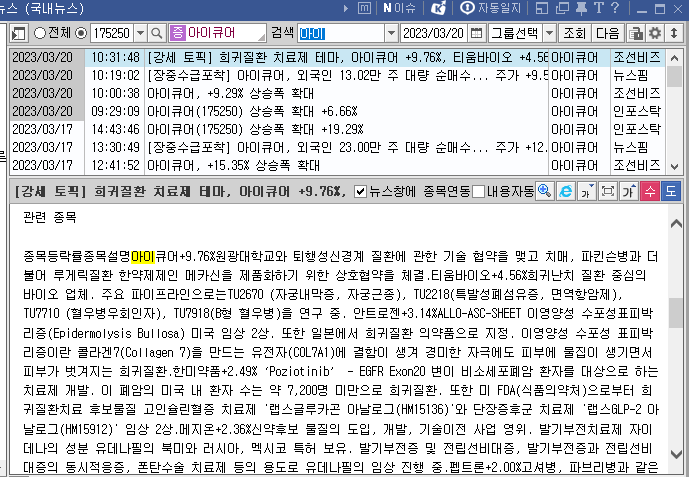Open article in Internet Explorer icon
689x477 pixels.
click(x=566, y=192)
